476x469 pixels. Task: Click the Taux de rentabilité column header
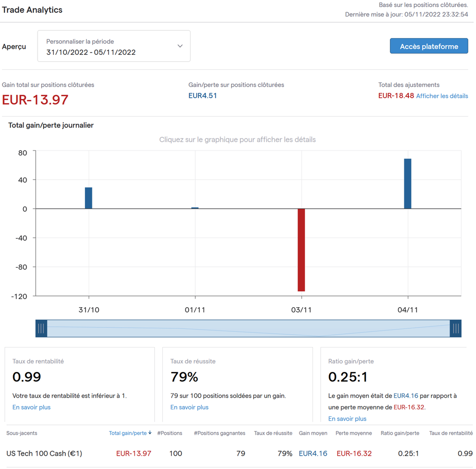(451, 433)
